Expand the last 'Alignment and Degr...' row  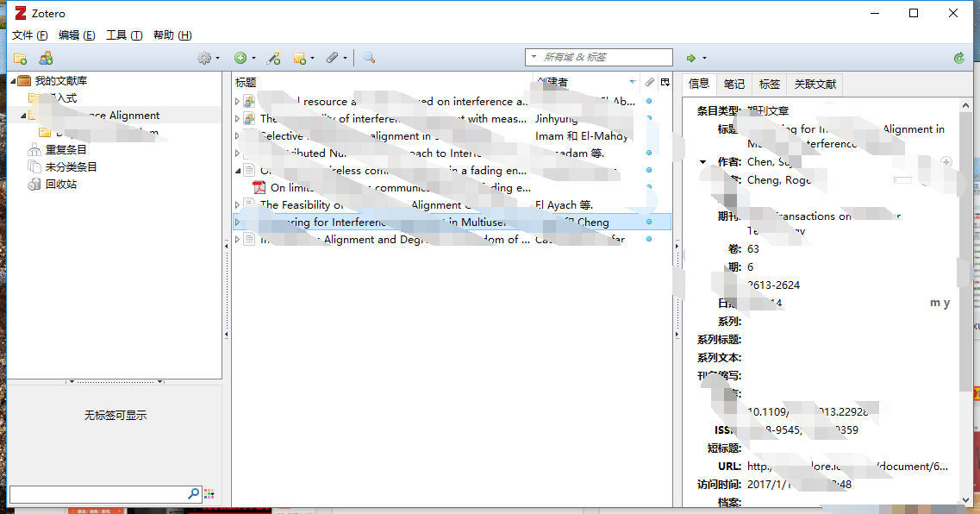[237, 239]
